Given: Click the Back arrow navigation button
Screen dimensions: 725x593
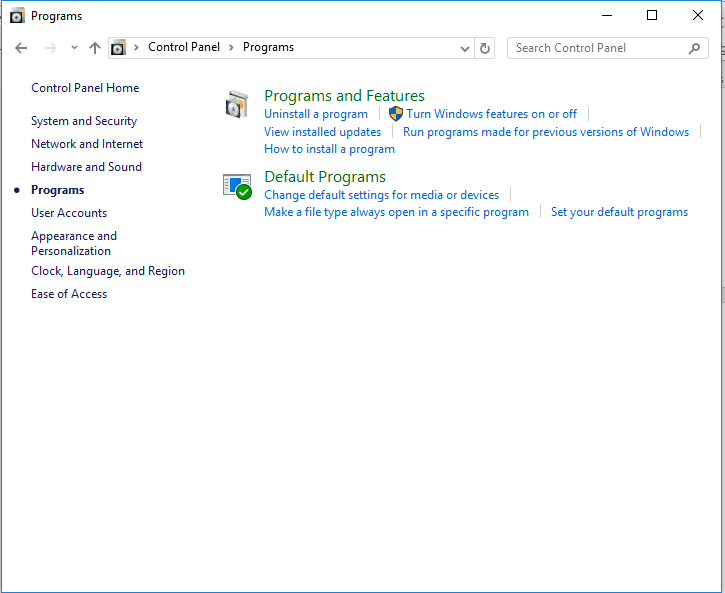Looking at the screenshot, I should point(21,48).
